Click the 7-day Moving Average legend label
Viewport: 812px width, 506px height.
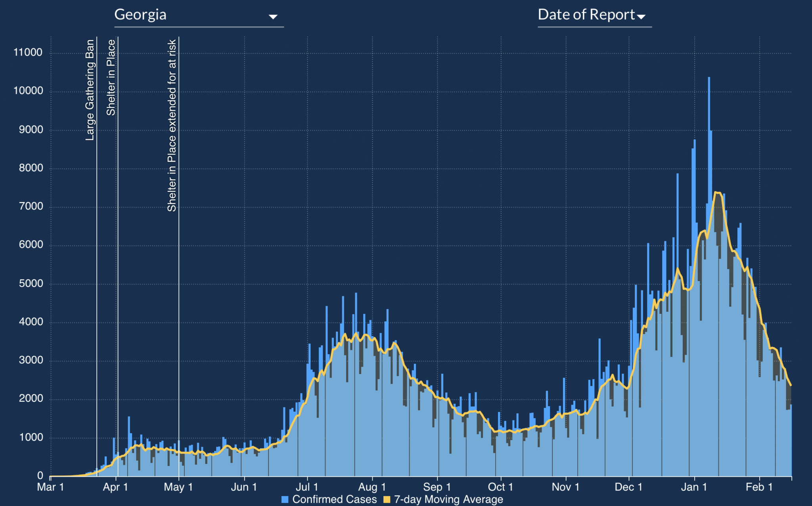[x=448, y=499]
